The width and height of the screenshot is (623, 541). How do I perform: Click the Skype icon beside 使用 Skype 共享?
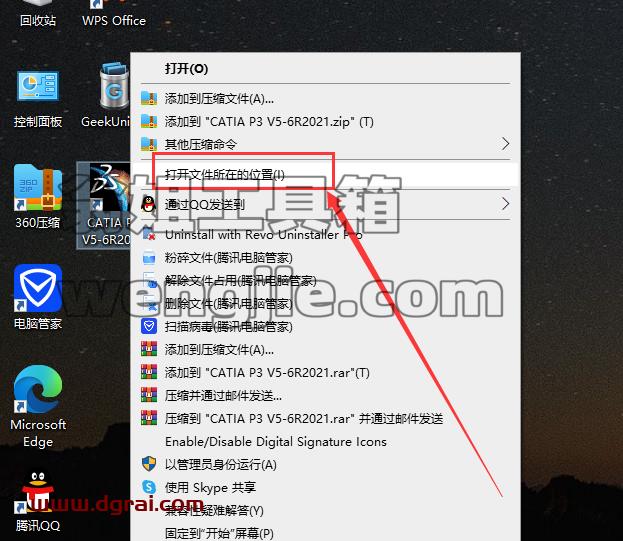(x=149, y=487)
